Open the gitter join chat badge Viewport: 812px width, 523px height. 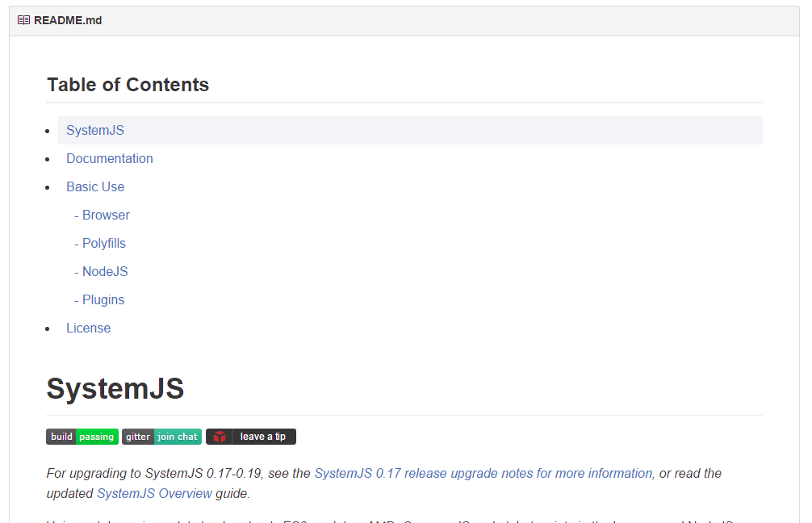[x=161, y=437]
